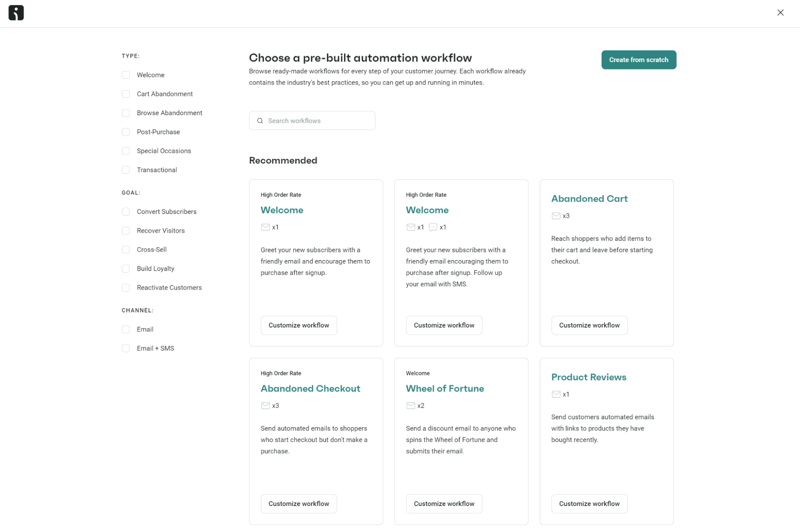The height and width of the screenshot is (532, 800).
Task: Click the Product Reviews workflow title
Action: (x=588, y=377)
